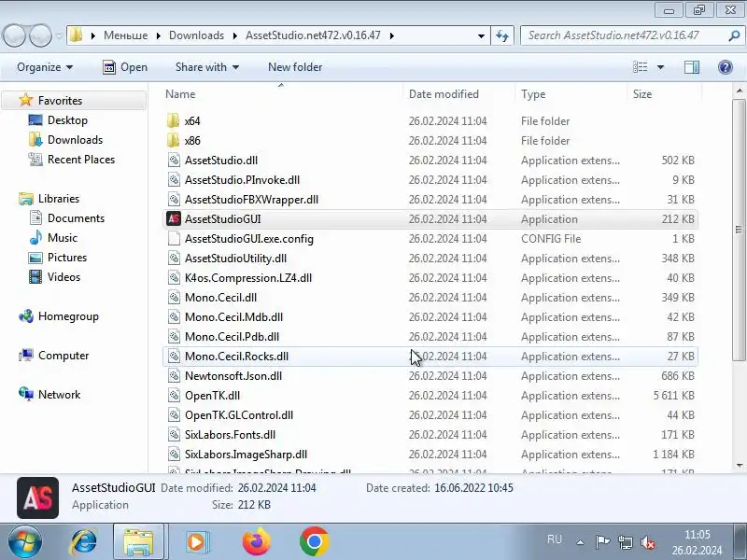Viewport: 747px width, 560px height.
Task: Click the Newtonsoft.Json.dll file icon
Action: (x=174, y=375)
